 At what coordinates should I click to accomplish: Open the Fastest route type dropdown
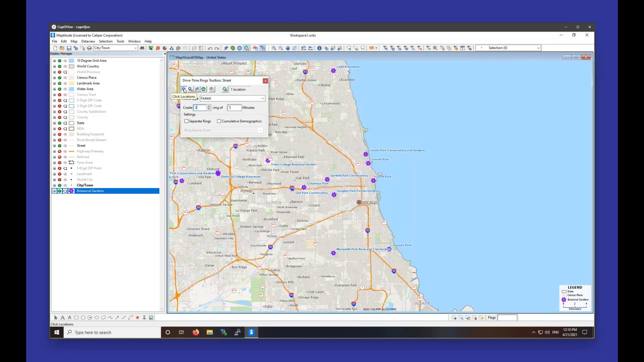click(x=263, y=98)
